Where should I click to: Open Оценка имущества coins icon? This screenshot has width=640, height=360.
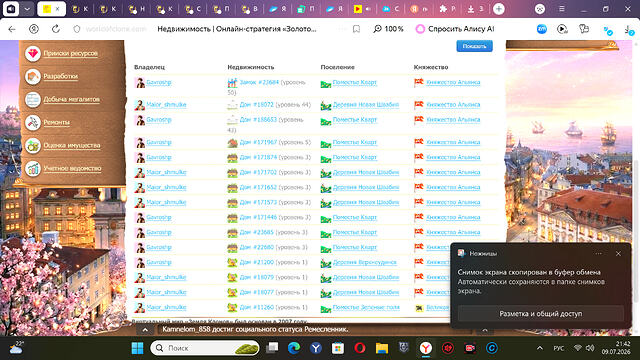point(33,145)
